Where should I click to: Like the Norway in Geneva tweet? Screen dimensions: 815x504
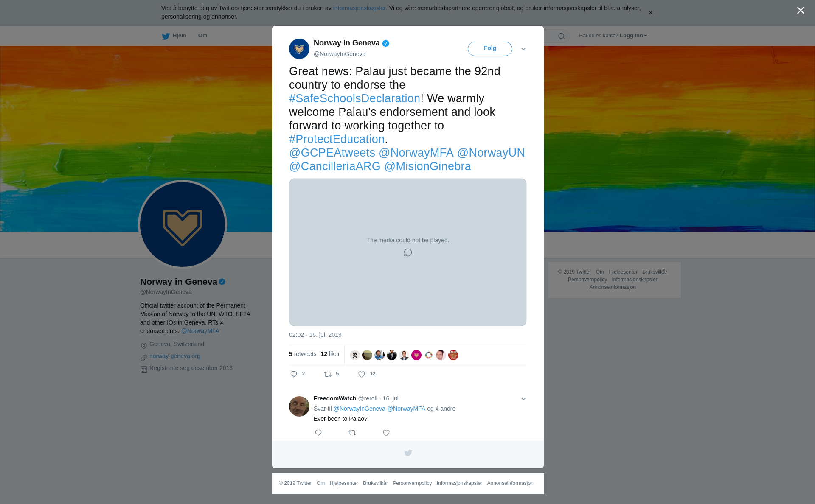click(x=362, y=374)
